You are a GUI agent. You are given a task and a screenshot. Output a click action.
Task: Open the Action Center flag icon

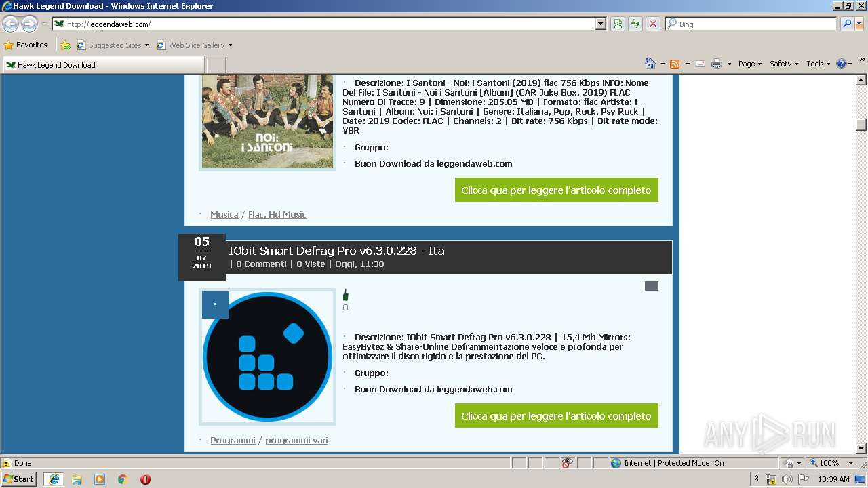tap(804, 479)
